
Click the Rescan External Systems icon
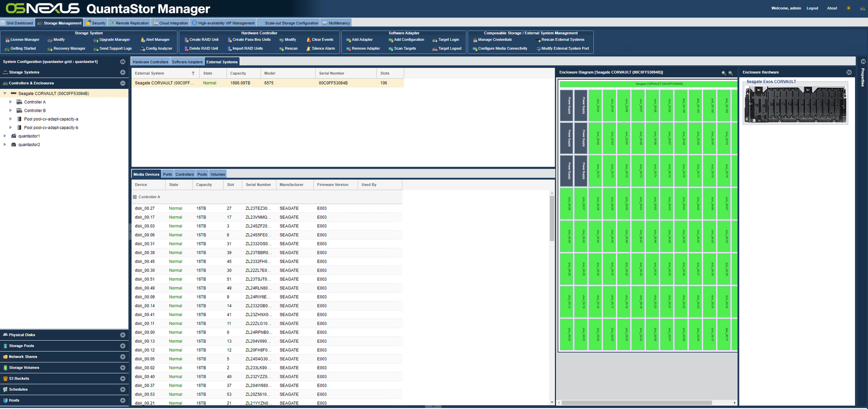coord(539,40)
